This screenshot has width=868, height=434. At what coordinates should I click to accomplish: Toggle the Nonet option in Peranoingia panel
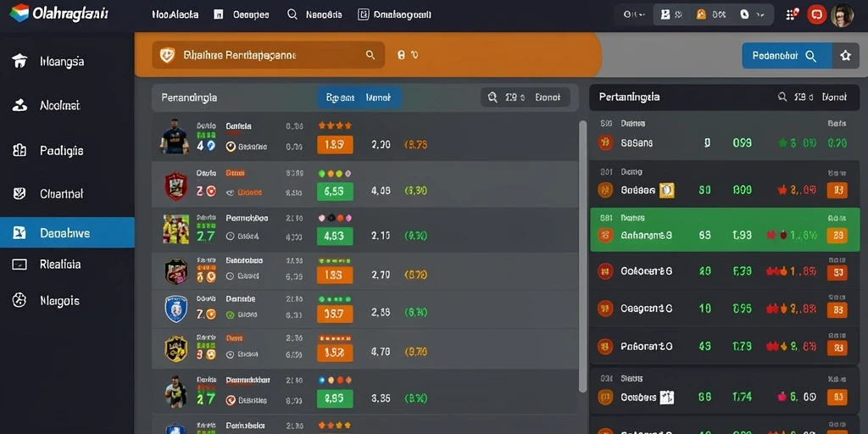(x=378, y=97)
